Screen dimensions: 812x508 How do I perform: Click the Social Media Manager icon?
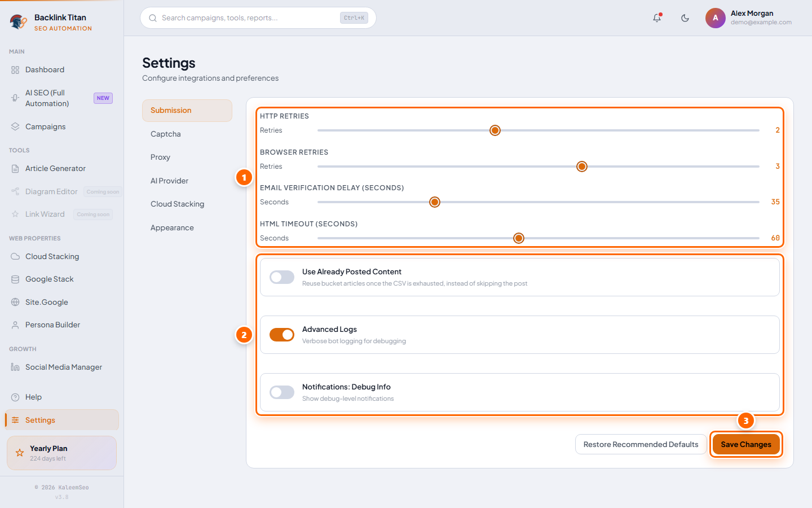point(15,367)
